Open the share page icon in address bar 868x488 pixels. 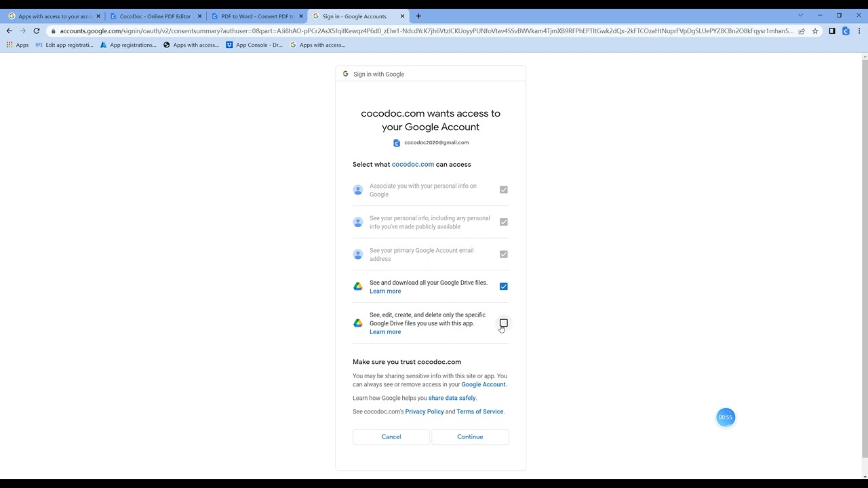point(802,30)
